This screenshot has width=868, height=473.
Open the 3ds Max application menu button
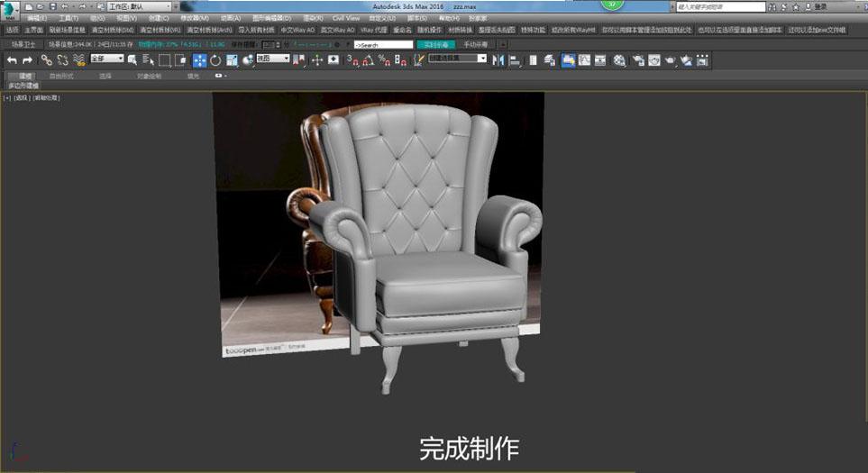pyautogui.click(x=9, y=9)
